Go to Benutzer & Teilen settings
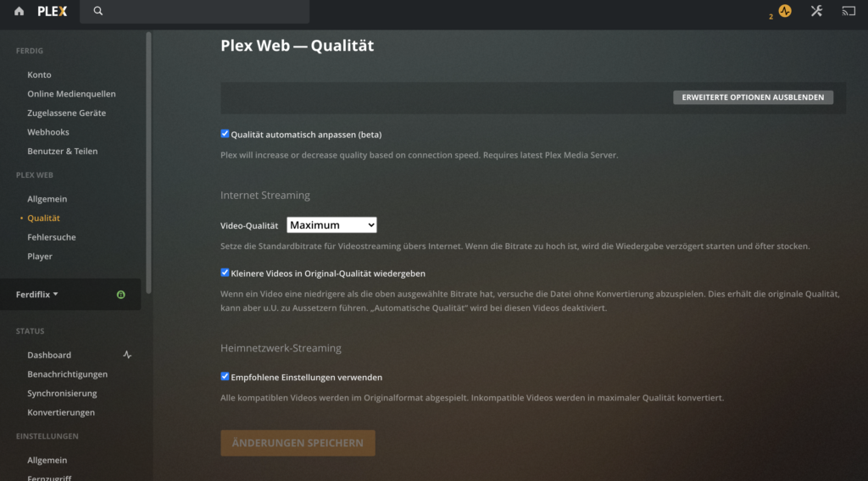Screen dimensions: 868x481 tap(62, 152)
